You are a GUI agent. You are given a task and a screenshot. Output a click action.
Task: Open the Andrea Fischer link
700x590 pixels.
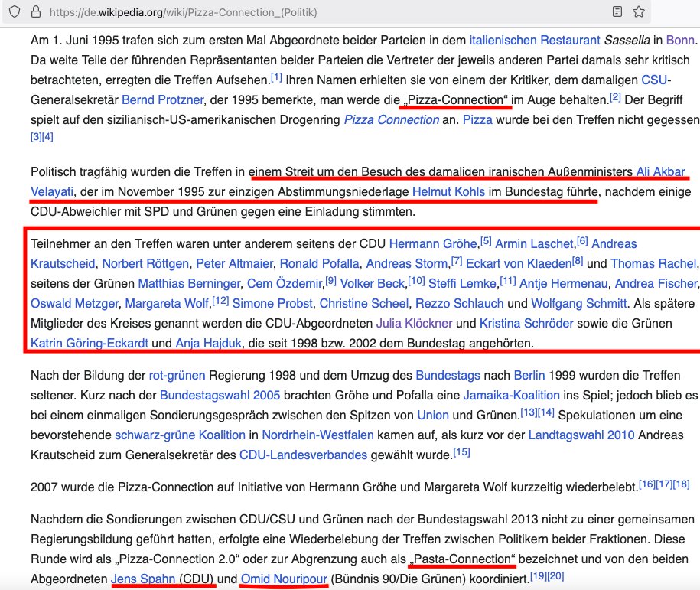pos(656,283)
